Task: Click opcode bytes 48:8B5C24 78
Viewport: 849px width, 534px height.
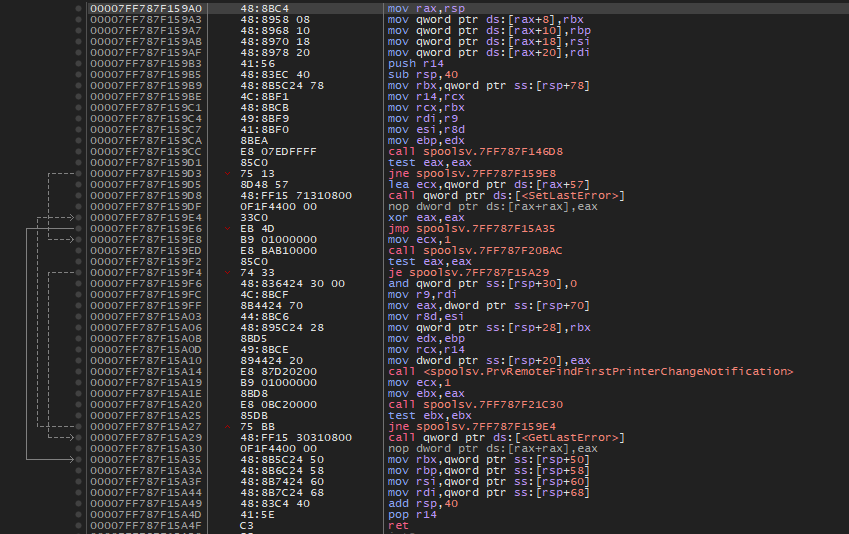Action: (282, 86)
